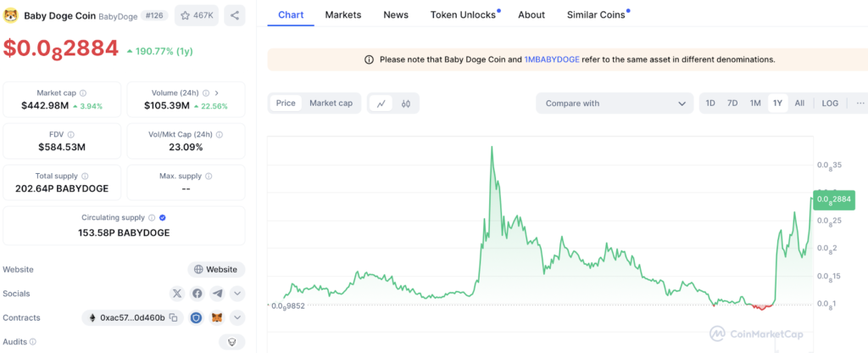The image size is (868, 353).
Task: Open the Facebook social icon
Action: [x=198, y=294]
